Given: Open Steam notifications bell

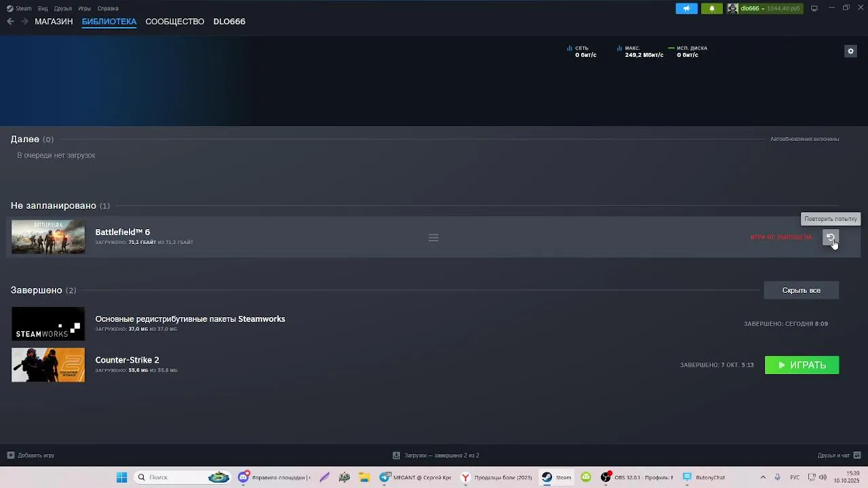Looking at the screenshot, I should (711, 8).
